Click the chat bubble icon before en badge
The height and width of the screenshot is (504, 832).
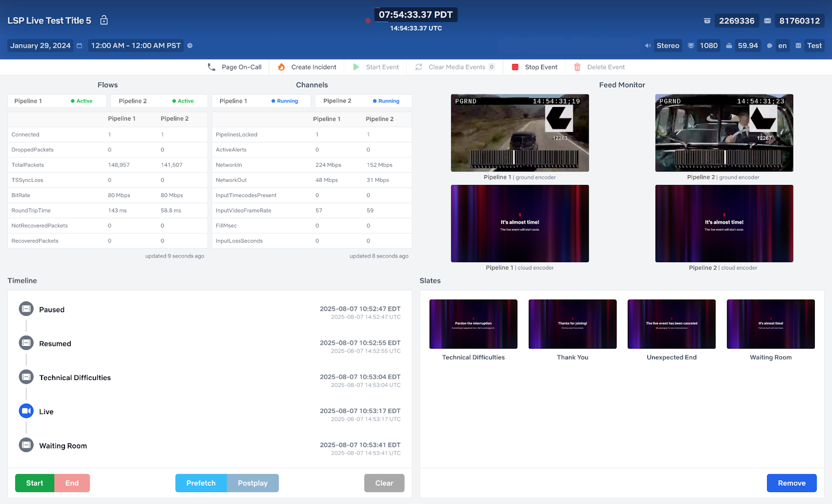[x=769, y=45]
